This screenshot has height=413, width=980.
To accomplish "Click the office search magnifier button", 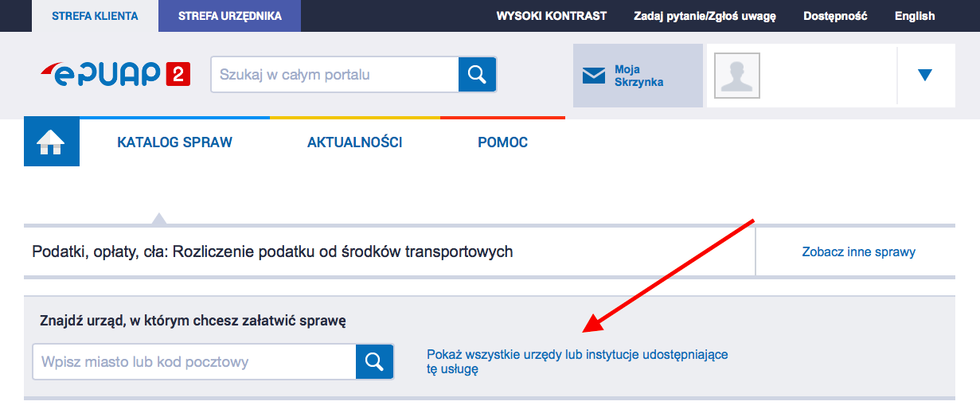I will (x=374, y=361).
